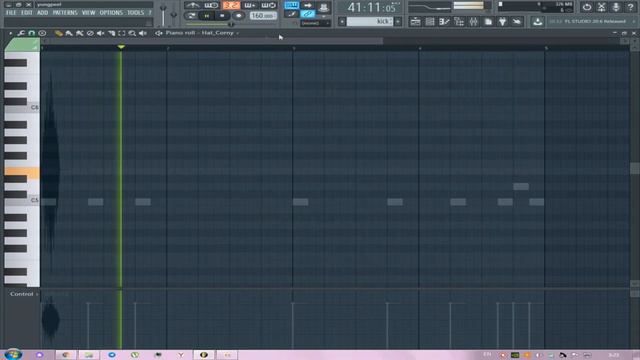
Task: Open the Playlist window icon
Action: click(x=415, y=22)
